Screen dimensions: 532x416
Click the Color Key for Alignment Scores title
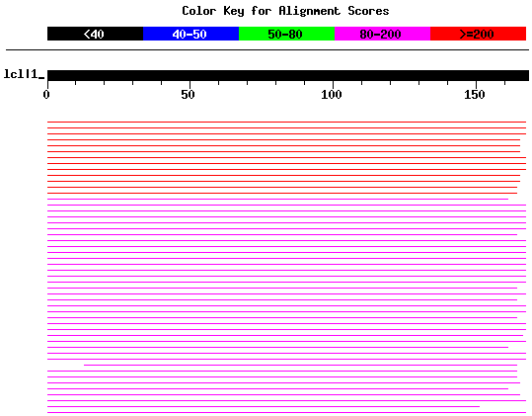tap(285, 11)
